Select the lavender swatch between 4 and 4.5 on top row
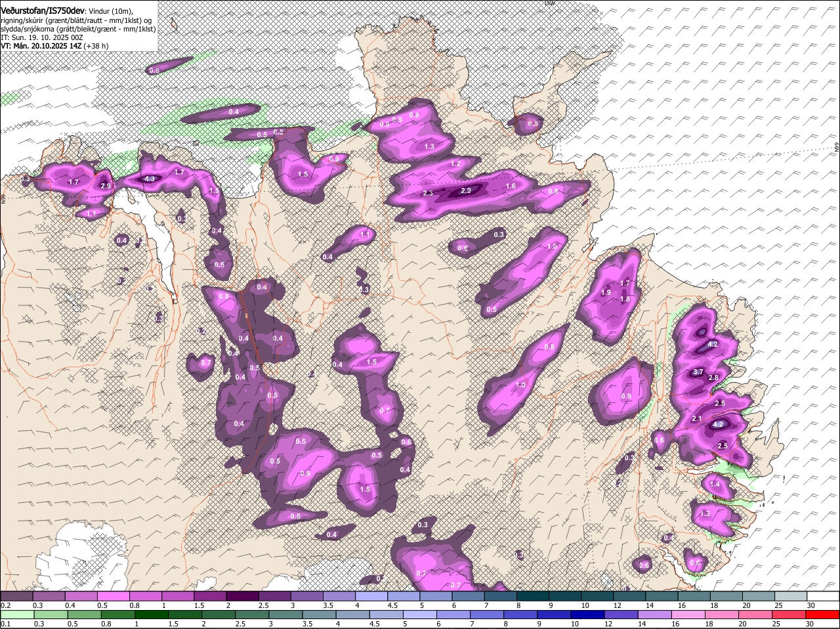The width and height of the screenshot is (840, 629). (x=371, y=596)
